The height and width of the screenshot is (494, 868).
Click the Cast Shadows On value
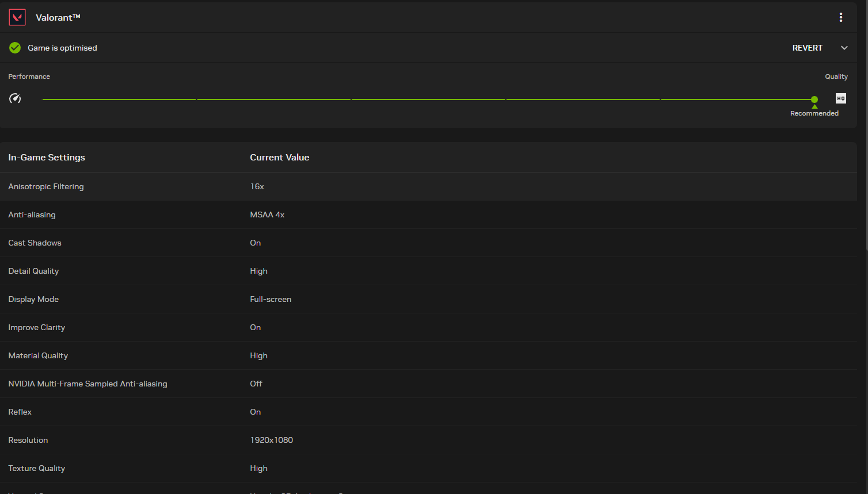pos(256,243)
